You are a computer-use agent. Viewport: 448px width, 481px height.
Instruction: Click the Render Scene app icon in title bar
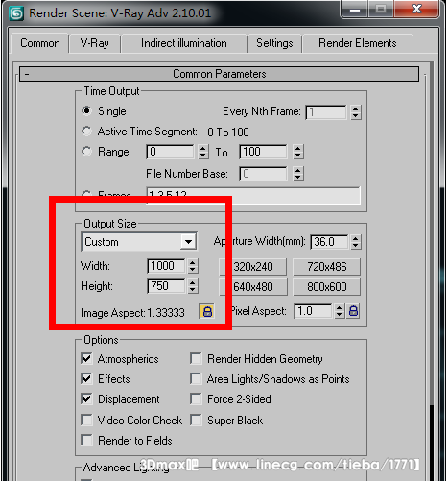coord(16,13)
